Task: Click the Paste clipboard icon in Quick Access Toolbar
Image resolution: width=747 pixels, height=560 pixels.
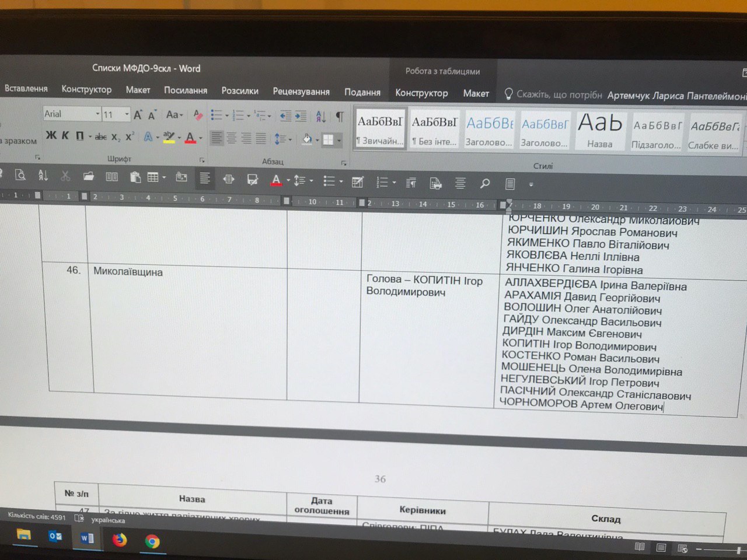Action: coord(135,177)
